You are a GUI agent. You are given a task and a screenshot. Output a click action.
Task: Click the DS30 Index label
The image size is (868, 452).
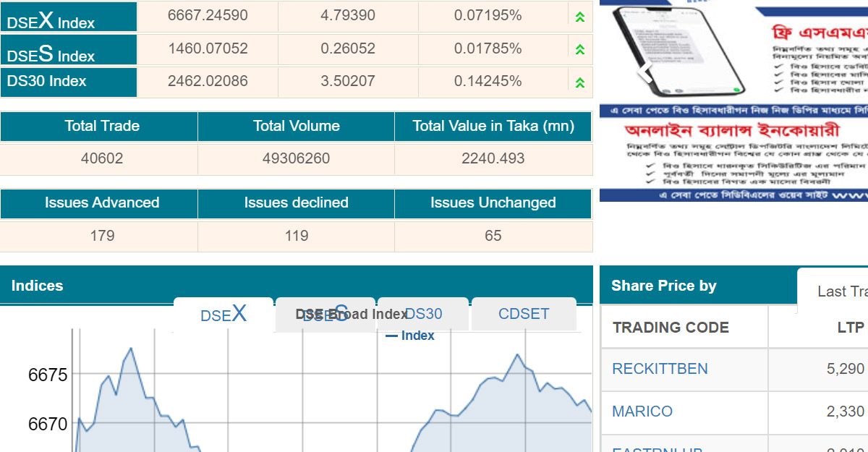click(x=47, y=81)
